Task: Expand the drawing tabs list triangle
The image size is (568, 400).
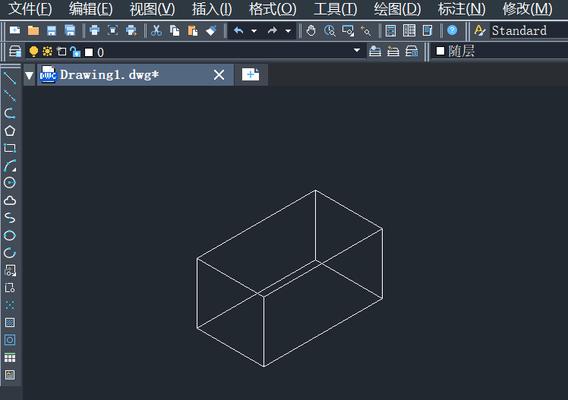Action: coord(29,75)
